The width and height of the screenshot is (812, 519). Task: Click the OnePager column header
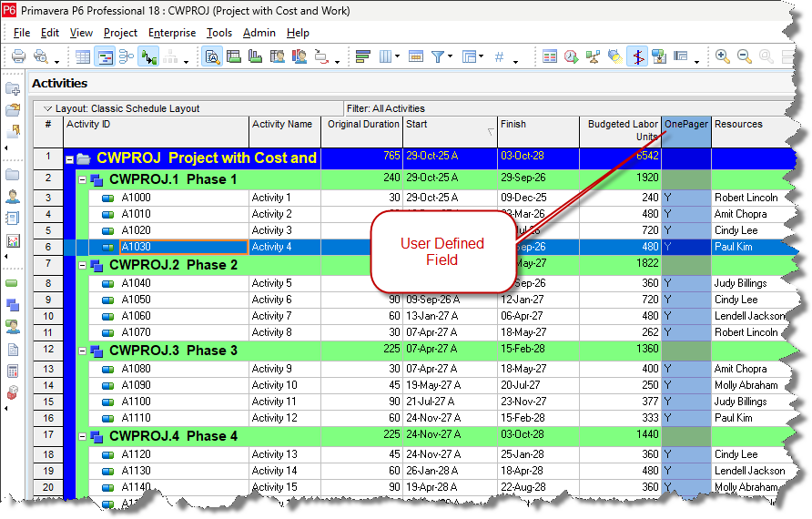click(686, 131)
